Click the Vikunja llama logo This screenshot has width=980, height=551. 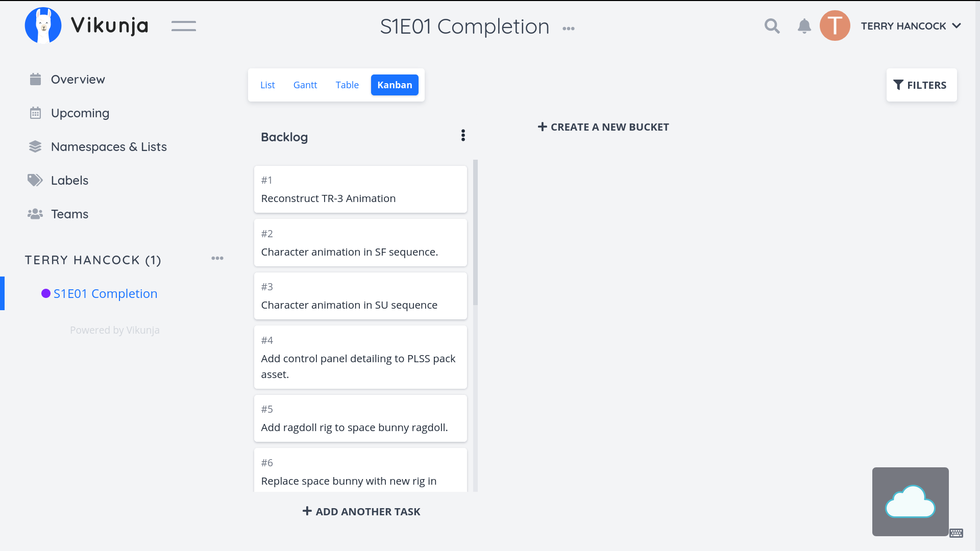pos(43,26)
